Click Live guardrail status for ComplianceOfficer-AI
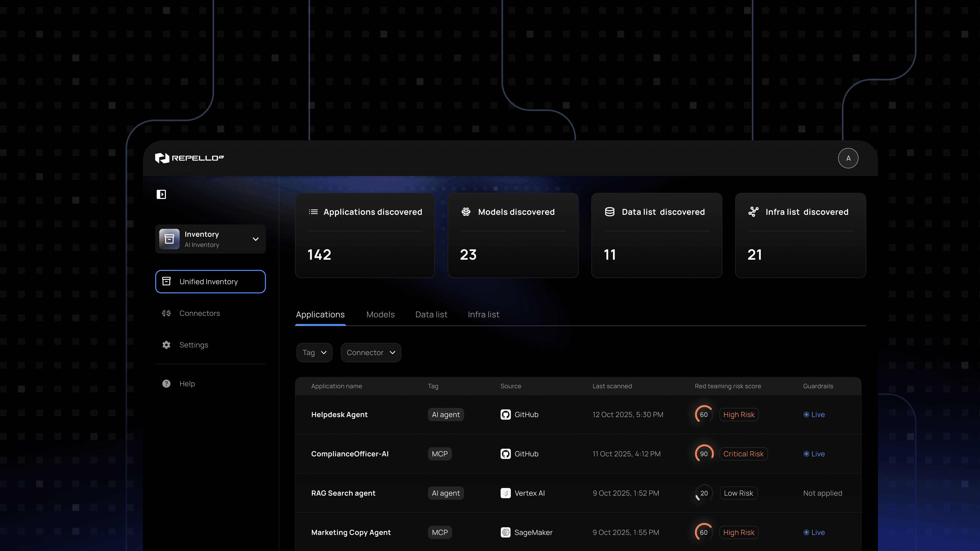Screen dimensions: 980x551 (x=814, y=454)
